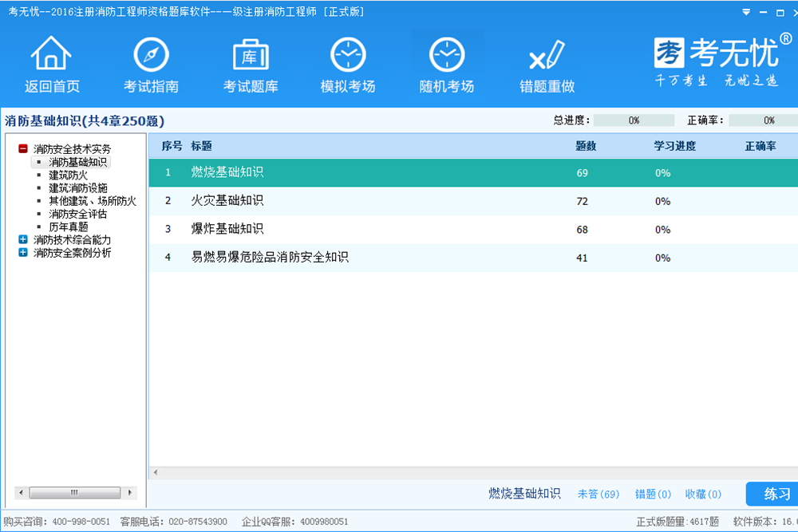This screenshot has height=532, width=798.
Task: Click 正式版题量:4617题 in status bar
Action: [x=678, y=522]
